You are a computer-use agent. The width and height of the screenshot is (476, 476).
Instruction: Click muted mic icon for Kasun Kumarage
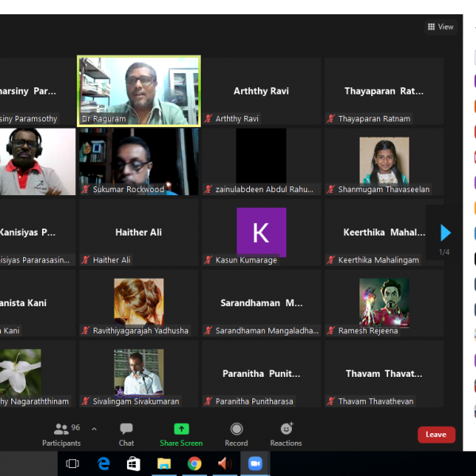[x=208, y=260]
